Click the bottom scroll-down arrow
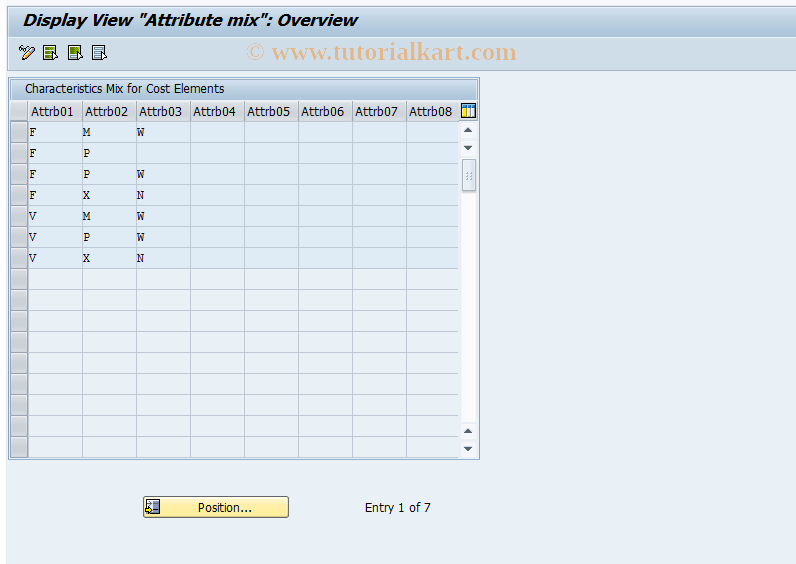This screenshot has height=564, width=796. [x=468, y=449]
